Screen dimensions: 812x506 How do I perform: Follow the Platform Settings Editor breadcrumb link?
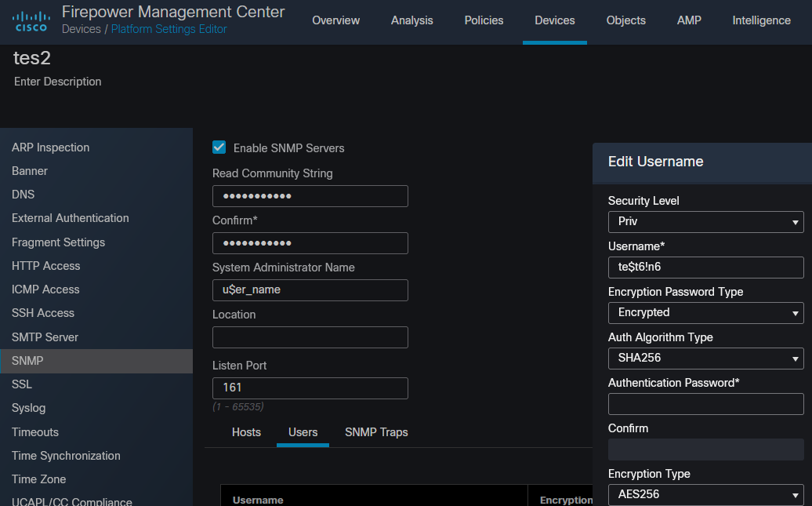tap(169, 29)
